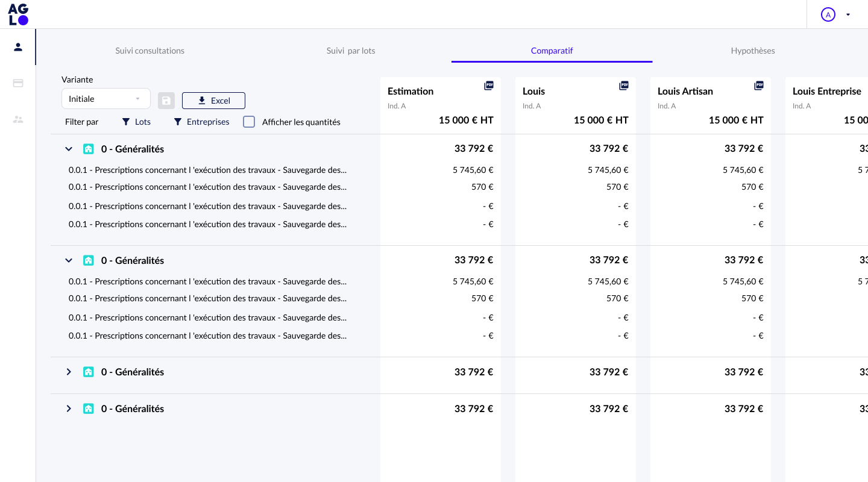Open the person profile sidebar icon
This screenshot has height=482, width=868.
coord(18,47)
